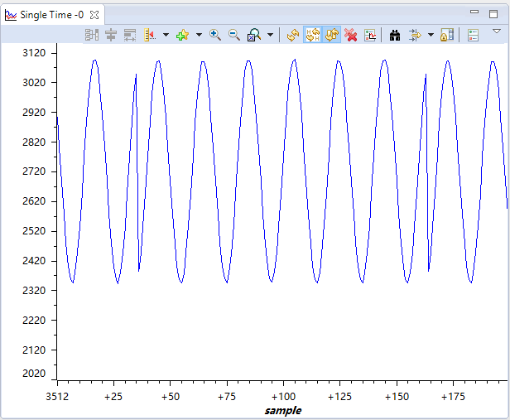Expand the yellow arrow icon dropdown
This screenshot has width=510, height=420.
[x=431, y=35]
